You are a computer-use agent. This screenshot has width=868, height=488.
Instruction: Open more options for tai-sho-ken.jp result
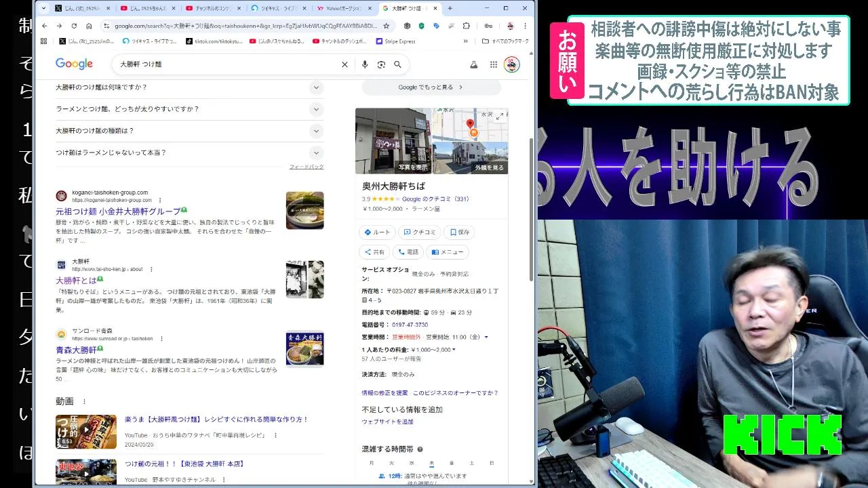(151, 269)
